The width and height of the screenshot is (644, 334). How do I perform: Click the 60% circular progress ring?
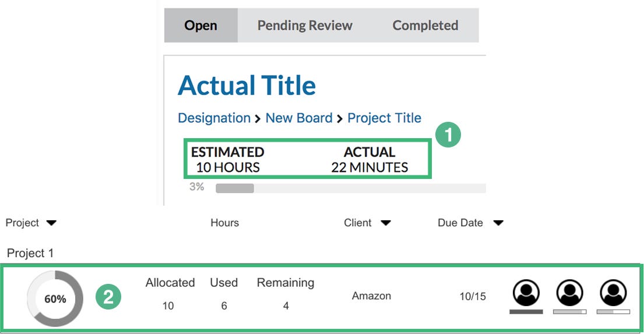coord(55,299)
